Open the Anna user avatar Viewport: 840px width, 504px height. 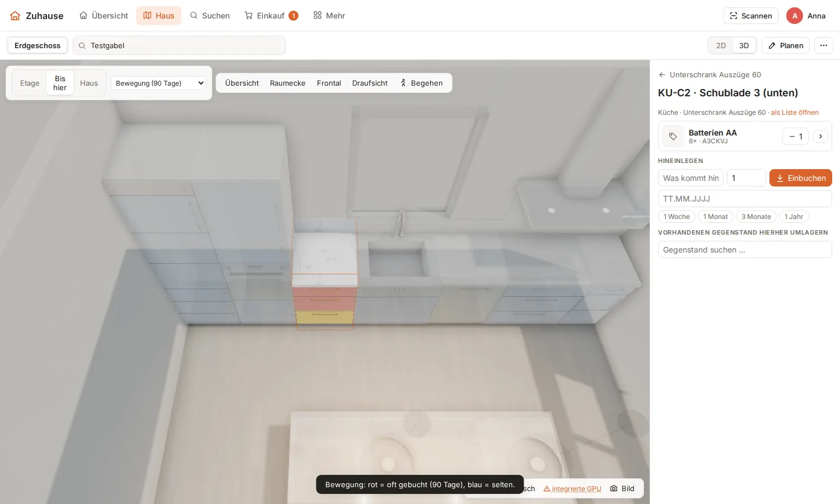pyautogui.click(x=795, y=16)
